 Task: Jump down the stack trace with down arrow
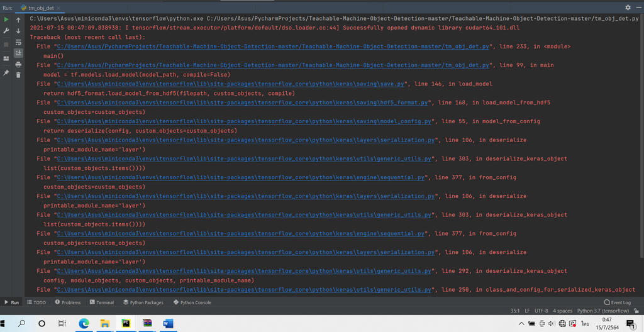[x=18, y=31]
